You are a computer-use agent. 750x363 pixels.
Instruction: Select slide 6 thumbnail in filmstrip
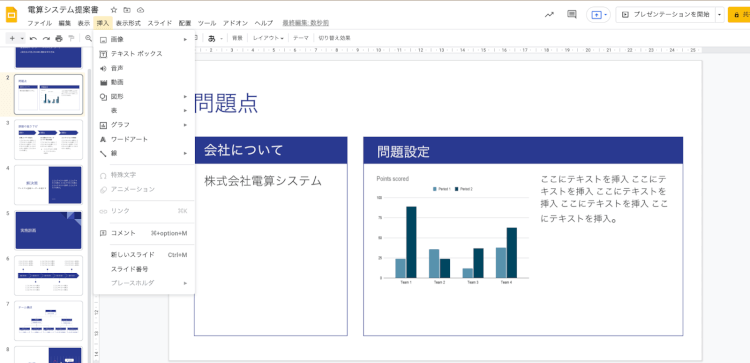[x=48, y=275]
